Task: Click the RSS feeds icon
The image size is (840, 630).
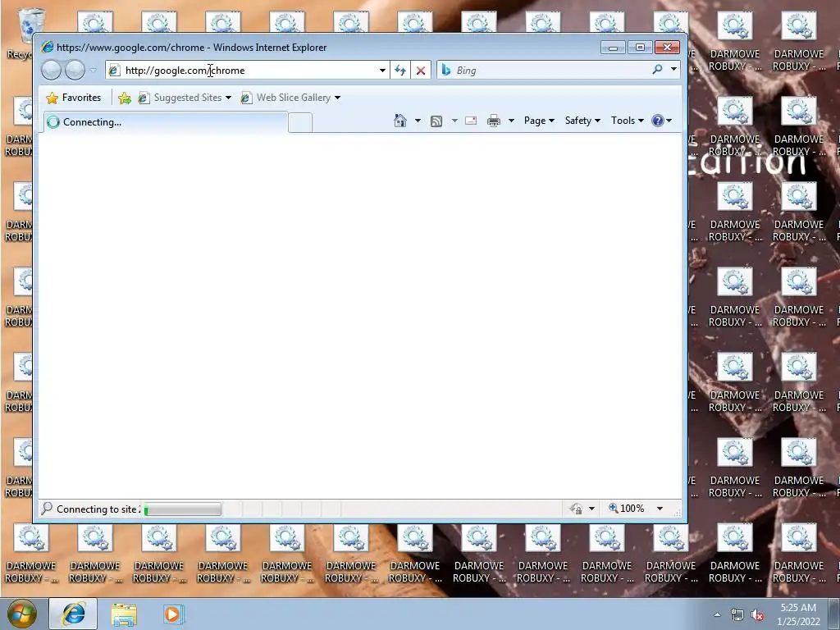Action: tap(436, 121)
